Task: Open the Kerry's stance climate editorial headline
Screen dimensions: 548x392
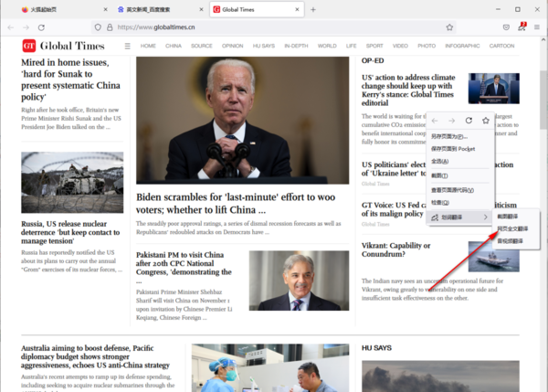Action: pyautogui.click(x=408, y=90)
